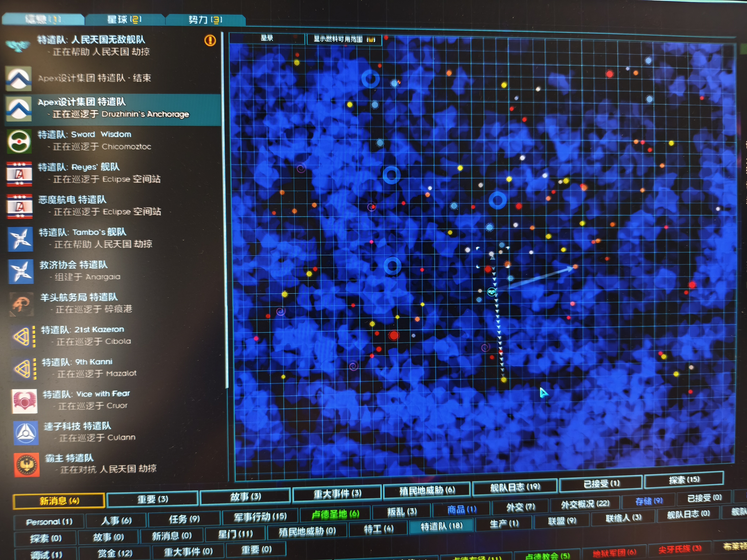Select the 联盟 (9) tag button
747x560 pixels.
(562, 521)
